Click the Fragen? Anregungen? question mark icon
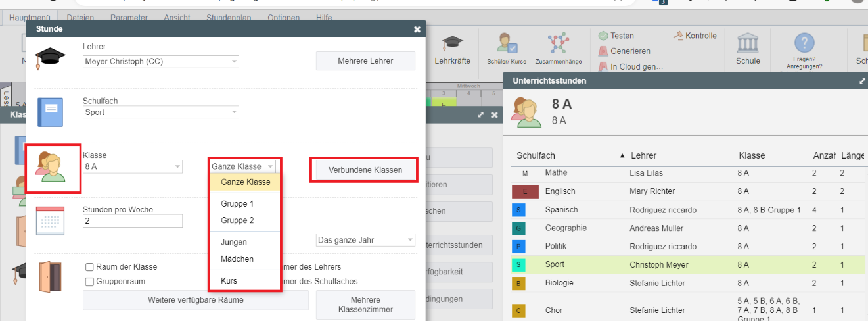This screenshot has height=321, width=868. pos(804,43)
